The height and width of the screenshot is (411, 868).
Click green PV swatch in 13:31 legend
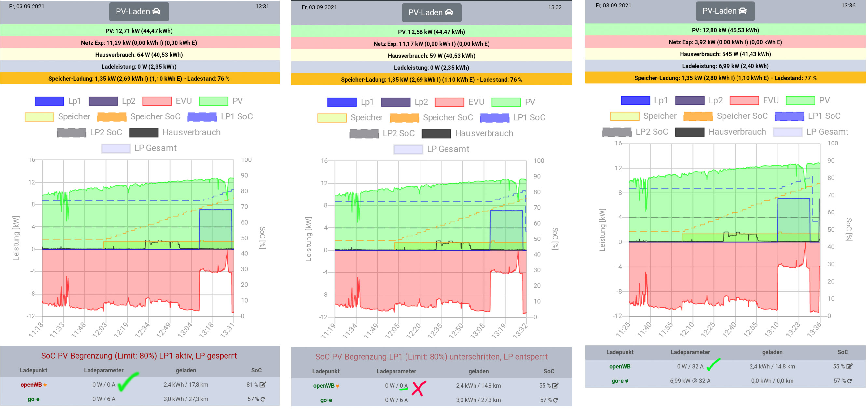pos(213,101)
